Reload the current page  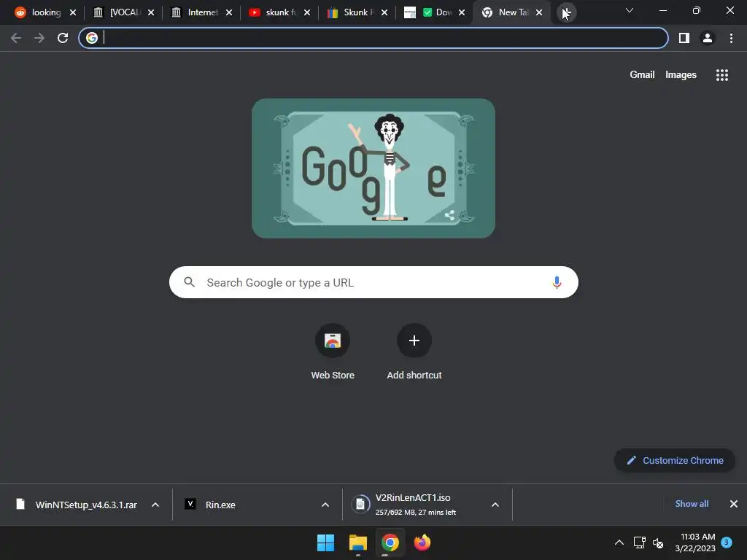(x=63, y=38)
